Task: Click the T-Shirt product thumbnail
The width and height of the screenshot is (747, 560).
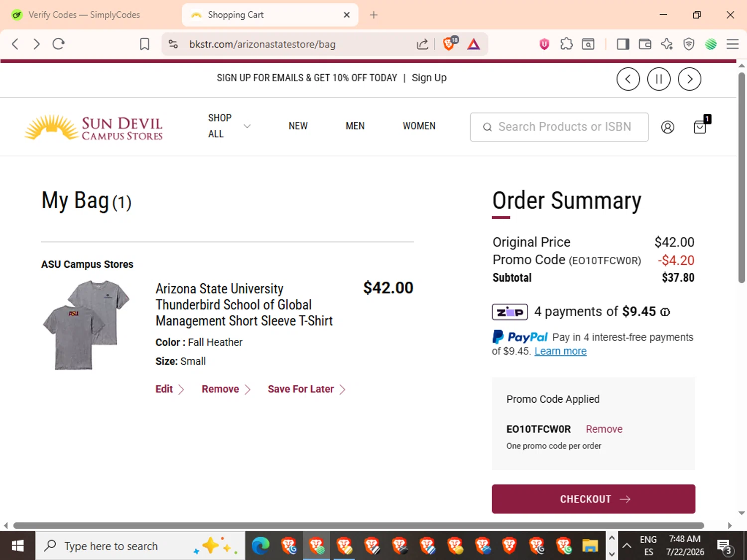Action: point(86,325)
